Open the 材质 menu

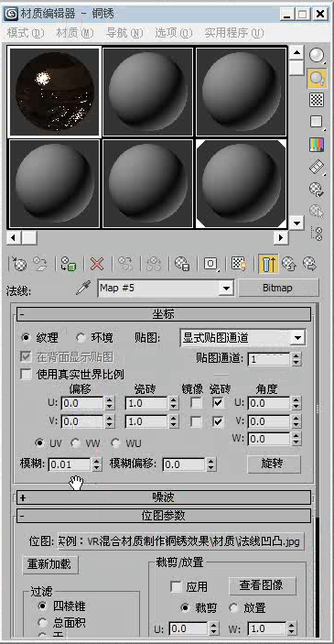point(75,33)
